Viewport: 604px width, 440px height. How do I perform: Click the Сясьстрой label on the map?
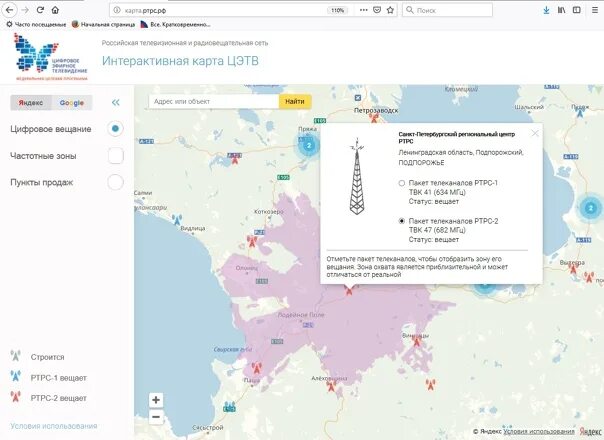click(208, 428)
